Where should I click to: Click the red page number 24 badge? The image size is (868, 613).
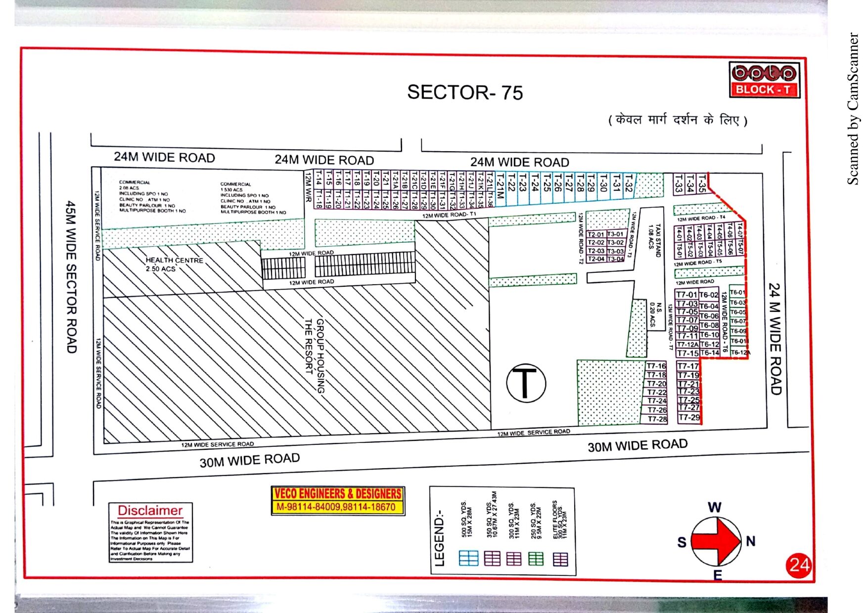799,565
